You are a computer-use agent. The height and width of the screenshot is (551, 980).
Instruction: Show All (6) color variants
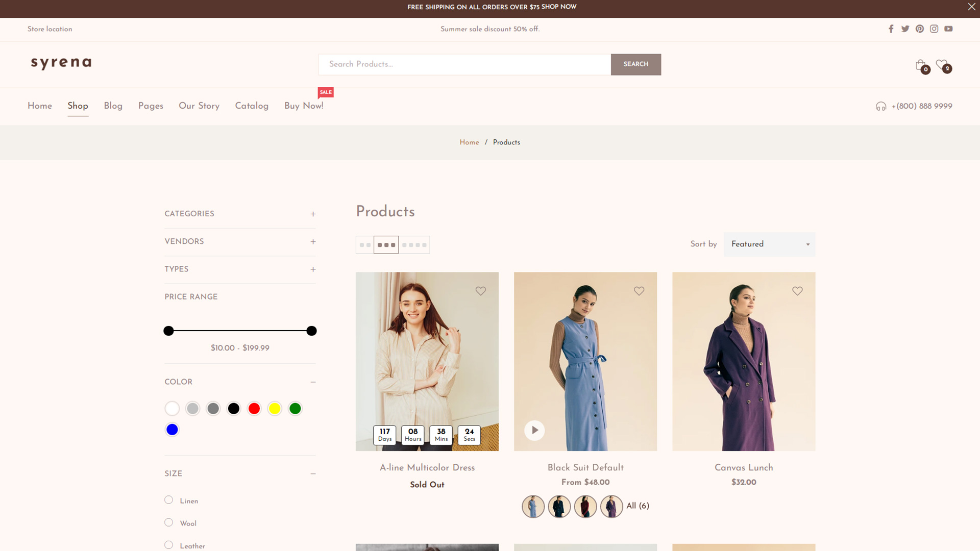click(638, 506)
